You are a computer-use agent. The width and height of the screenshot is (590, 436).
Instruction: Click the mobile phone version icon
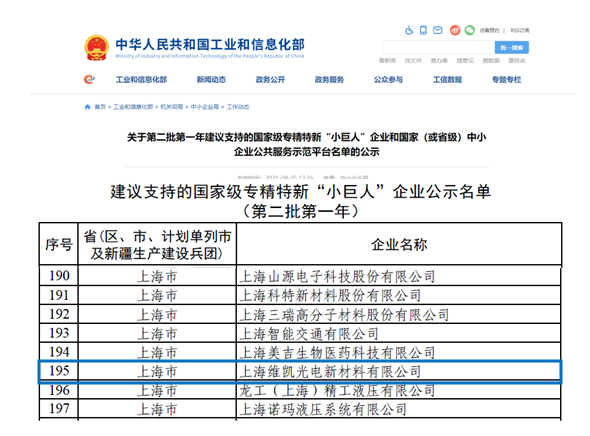423,30
